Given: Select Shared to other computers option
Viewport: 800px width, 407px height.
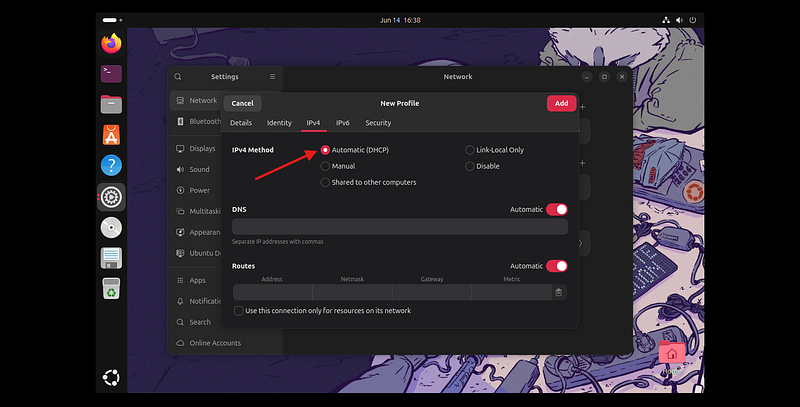Looking at the screenshot, I should (325, 182).
